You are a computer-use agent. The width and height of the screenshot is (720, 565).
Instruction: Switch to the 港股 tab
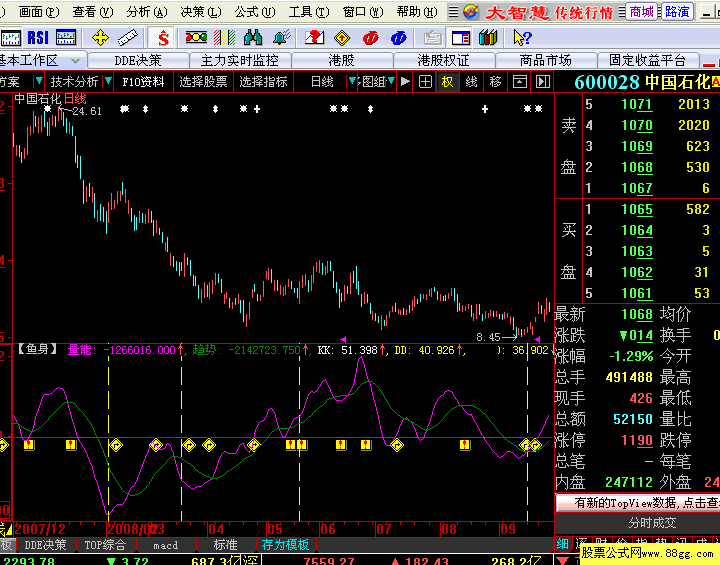(x=342, y=60)
